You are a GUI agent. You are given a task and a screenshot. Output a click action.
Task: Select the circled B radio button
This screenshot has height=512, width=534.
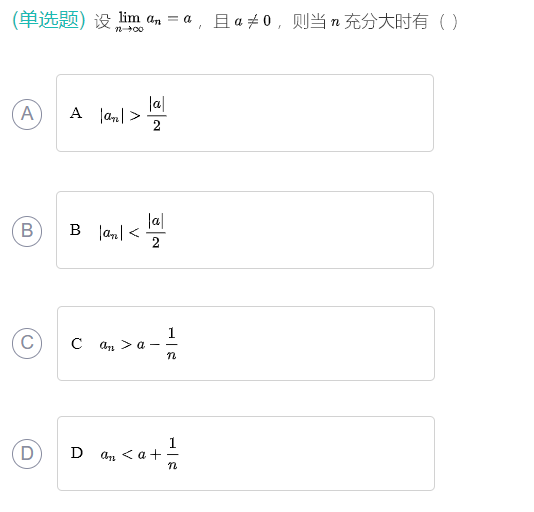click(x=27, y=231)
